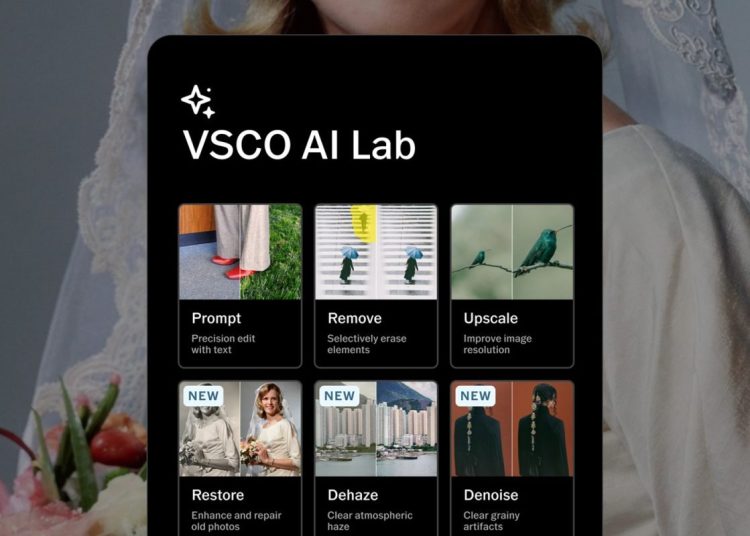The image size is (750, 536).
Task: Click the NEW badge on Dehaze card
Action: [340, 396]
